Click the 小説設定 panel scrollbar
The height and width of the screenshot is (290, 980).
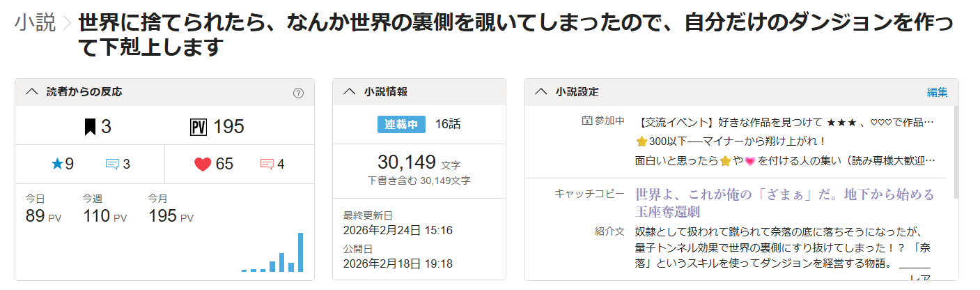coord(956,153)
